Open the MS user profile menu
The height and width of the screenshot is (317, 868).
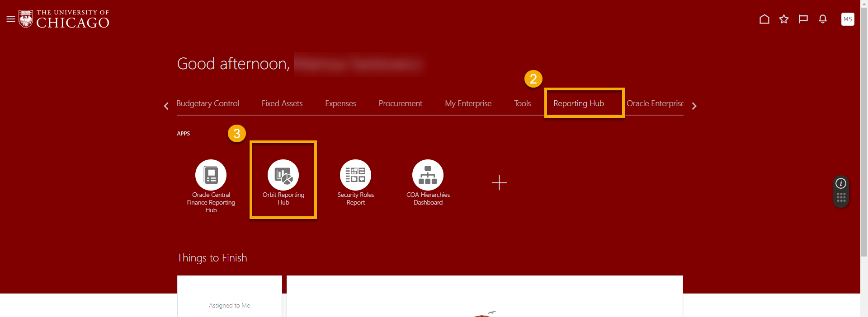pos(848,19)
